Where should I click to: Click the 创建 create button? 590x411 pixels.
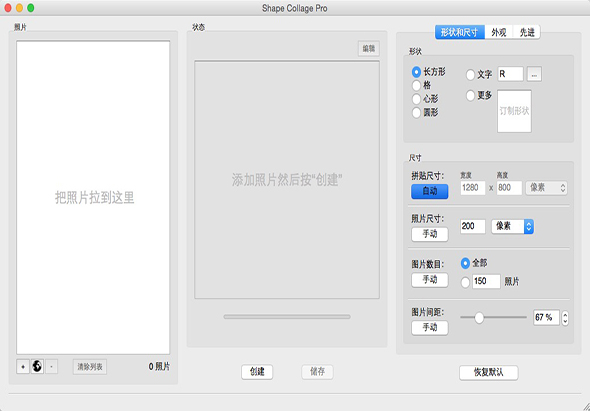(257, 372)
